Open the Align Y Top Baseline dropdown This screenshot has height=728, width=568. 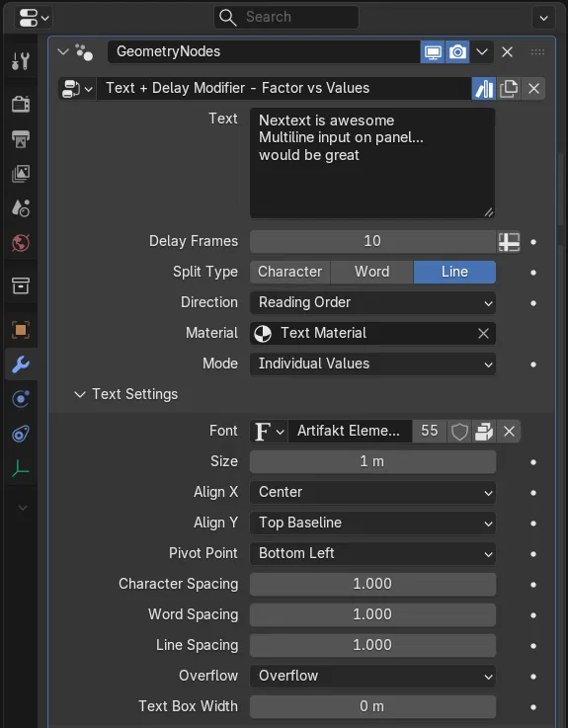(372, 524)
